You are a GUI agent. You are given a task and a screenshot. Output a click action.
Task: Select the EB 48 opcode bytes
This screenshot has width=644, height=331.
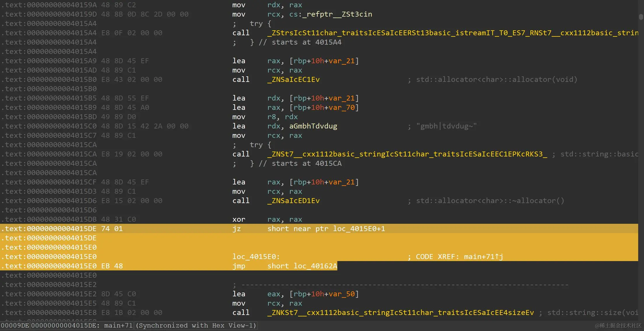(112, 266)
